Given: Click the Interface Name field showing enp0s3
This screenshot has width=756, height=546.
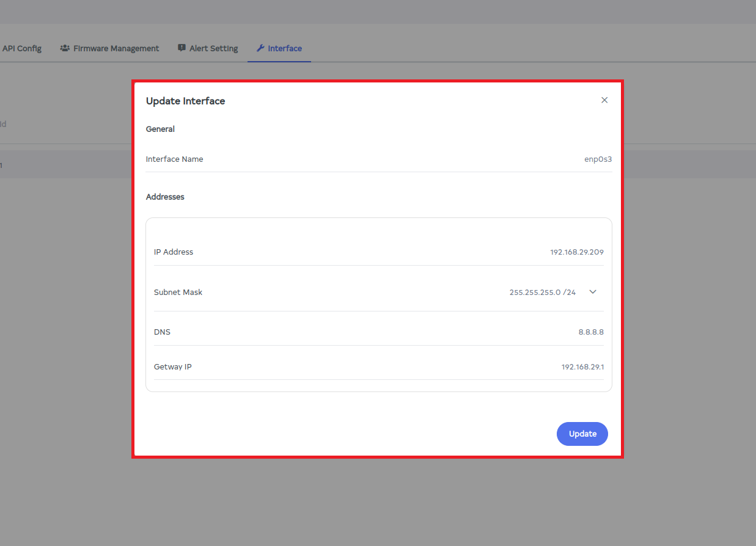Looking at the screenshot, I should [598, 159].
